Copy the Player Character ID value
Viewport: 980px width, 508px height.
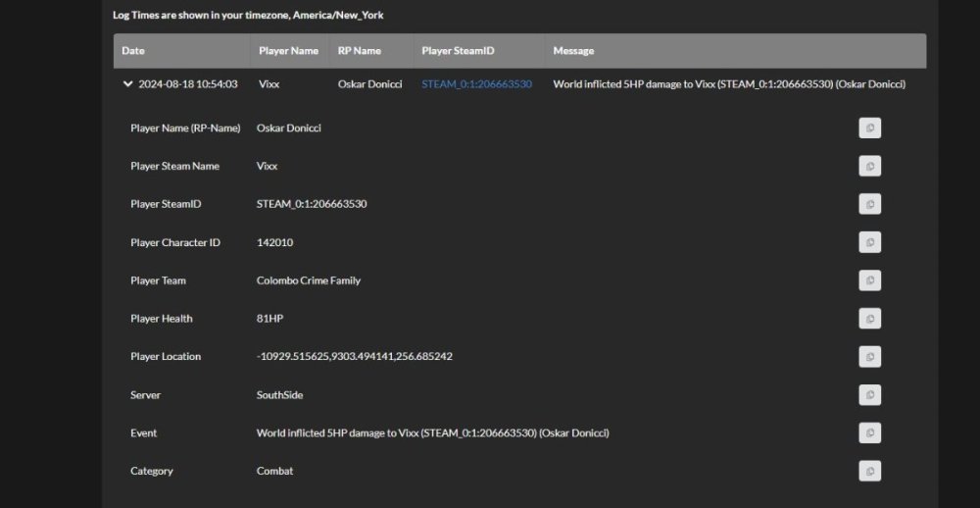pyautogui.click(x=869, y=242)
